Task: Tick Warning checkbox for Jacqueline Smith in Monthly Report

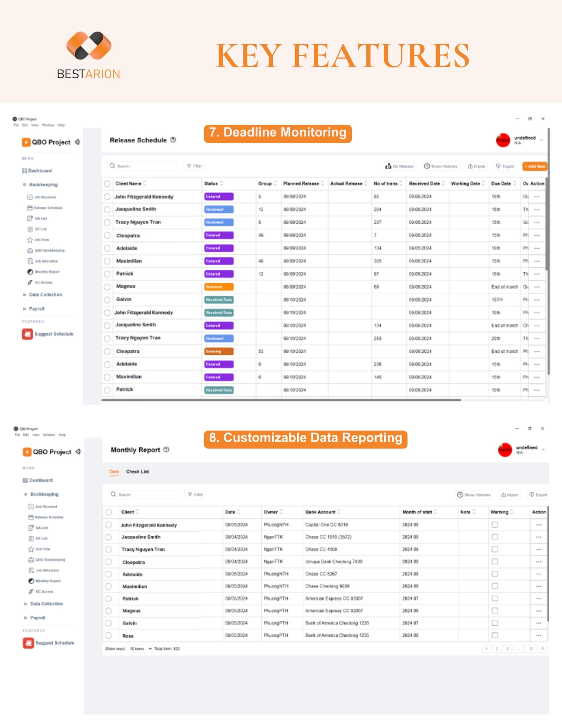Action: [x=495, y=537]
